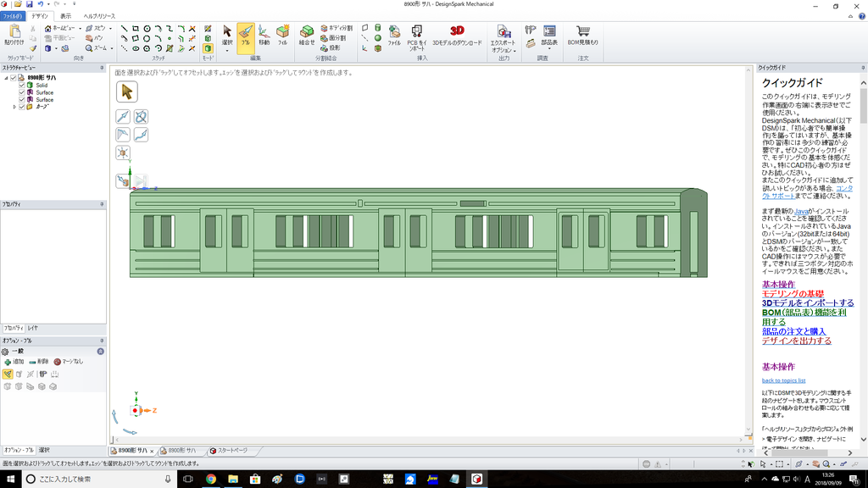868x488 pixels.
Task: Click the up-to tool guide icon
Action: point(123,181)
